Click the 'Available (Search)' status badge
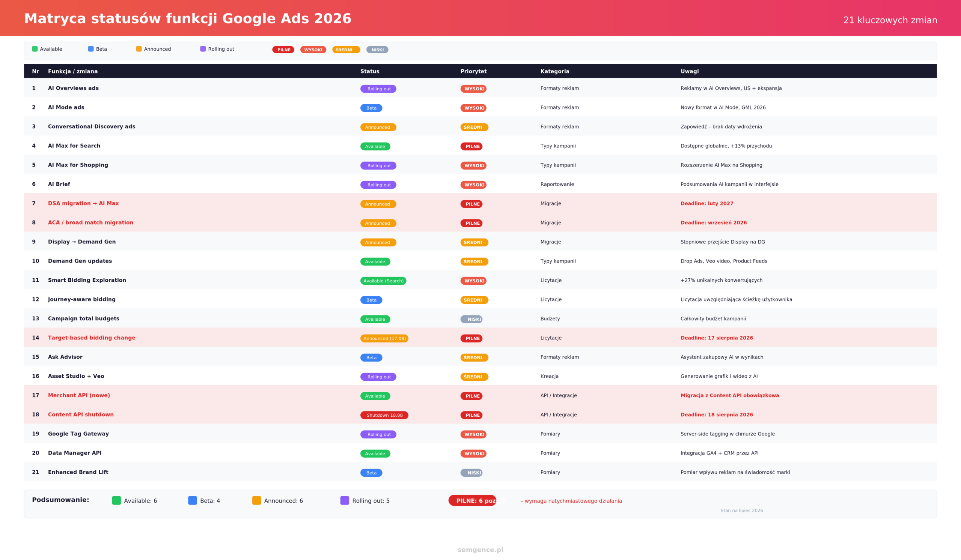The height and width of the screenshot is (560, 961). pyautogui.click(x=383, y=281)
